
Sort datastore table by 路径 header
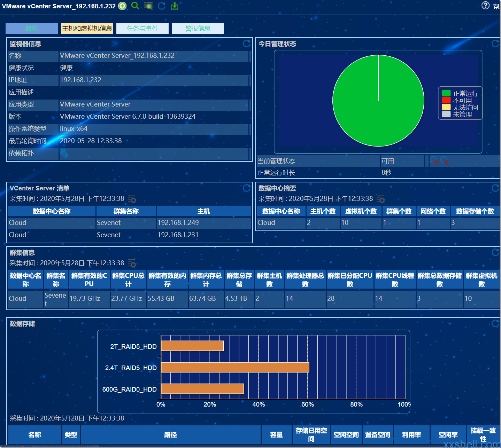171,435
